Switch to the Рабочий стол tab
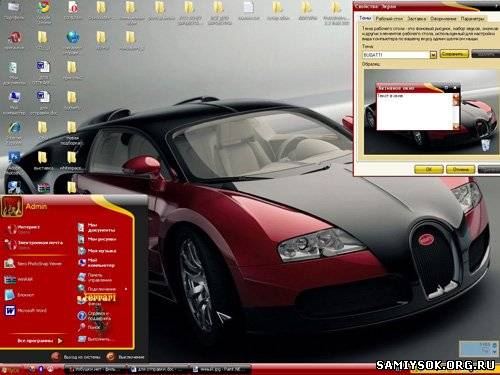Screen dimensions: 500x375 click(389, 19)
